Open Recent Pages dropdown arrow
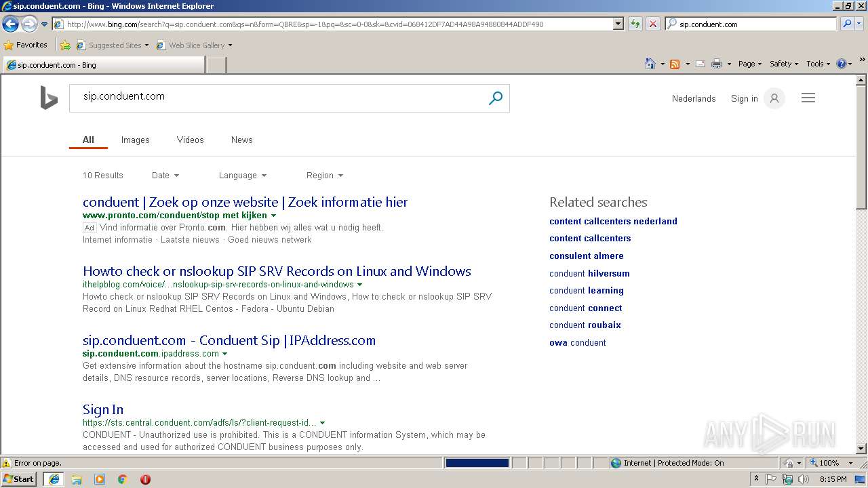868x488 pixels. [x=44, y=24]
